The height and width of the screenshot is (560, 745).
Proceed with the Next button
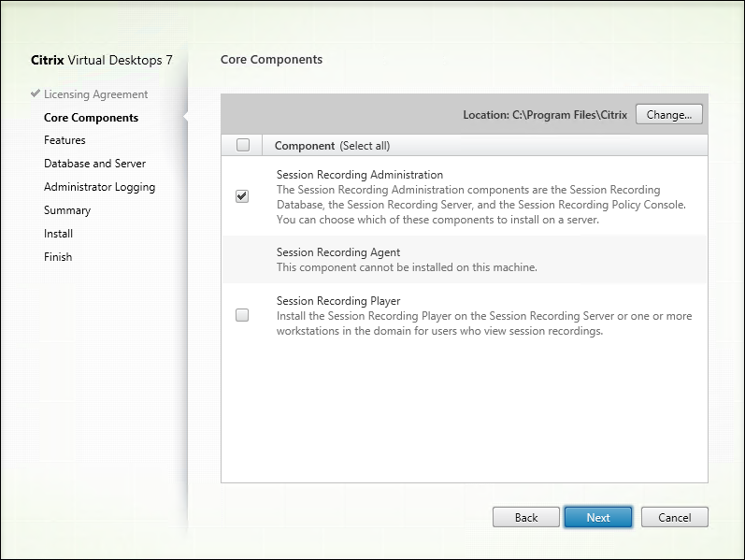coord(598,517)
